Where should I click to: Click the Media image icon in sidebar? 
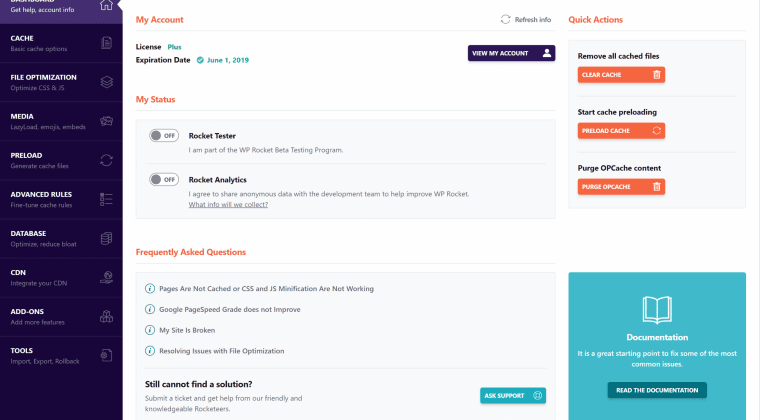click(x=107, y=121)
